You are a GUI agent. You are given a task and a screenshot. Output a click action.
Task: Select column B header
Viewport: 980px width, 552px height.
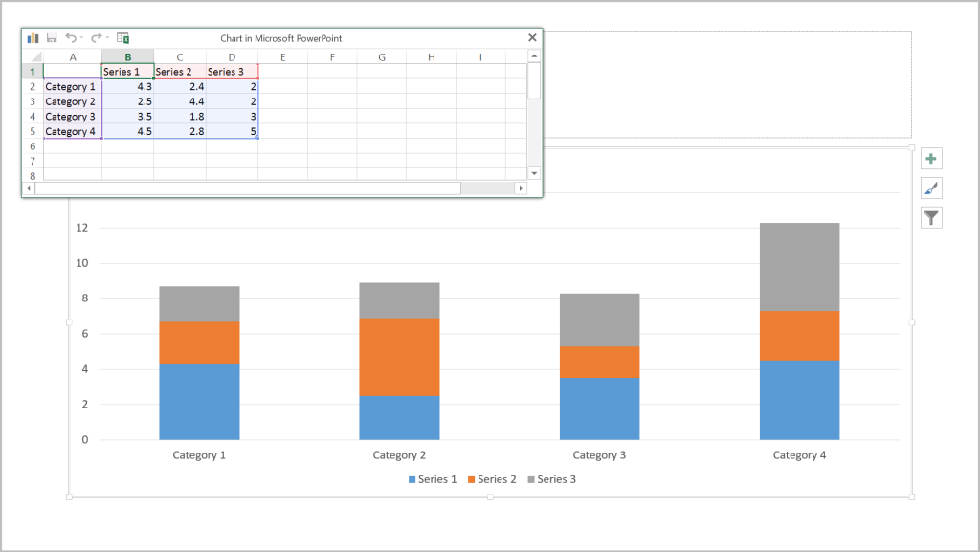[127, 57]
